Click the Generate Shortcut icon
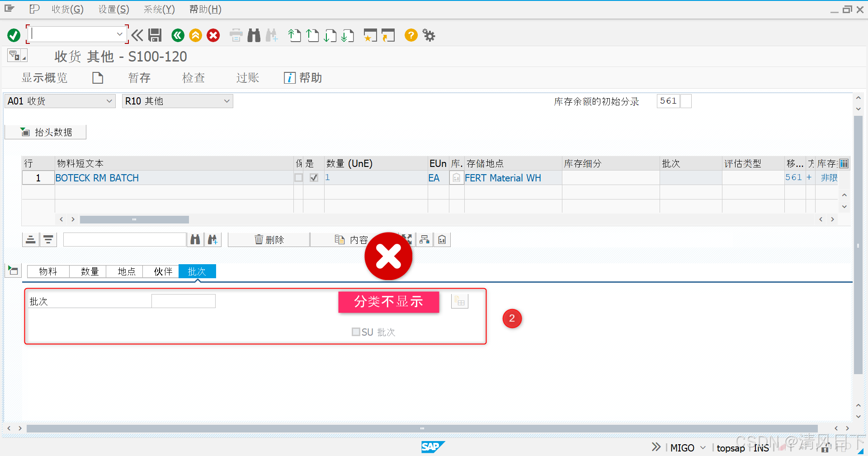The height and width of the screenshot is (456, 868). 388,35
